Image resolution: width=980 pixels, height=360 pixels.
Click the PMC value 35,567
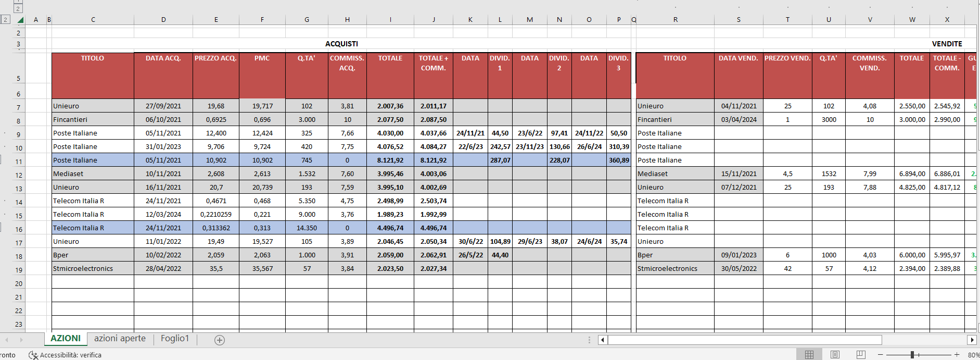(262, 268)
